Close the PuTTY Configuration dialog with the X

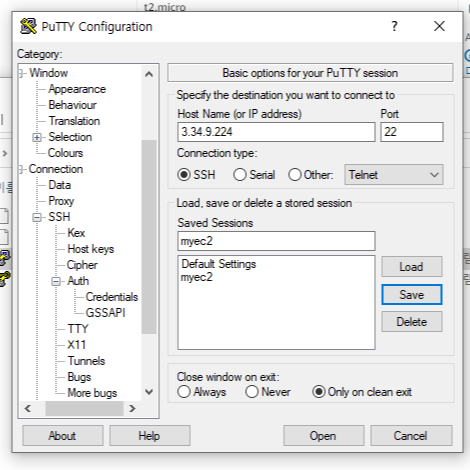coord(439,26)
